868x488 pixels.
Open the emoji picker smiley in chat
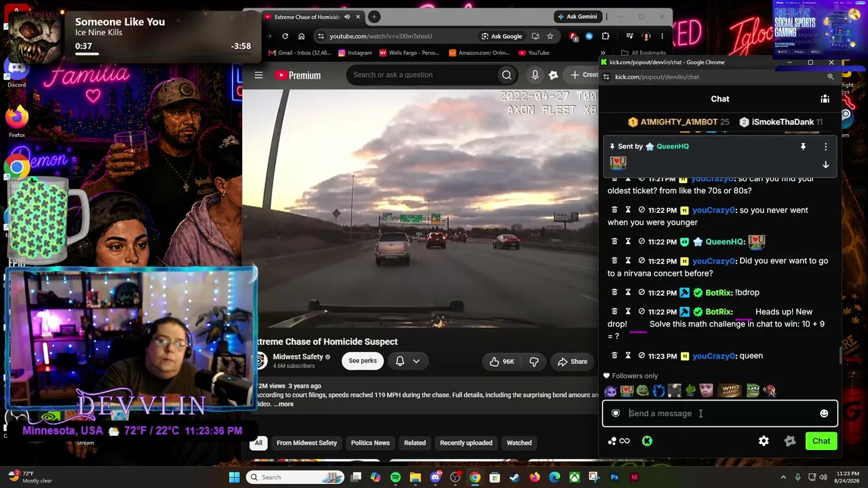coord(824,413)
